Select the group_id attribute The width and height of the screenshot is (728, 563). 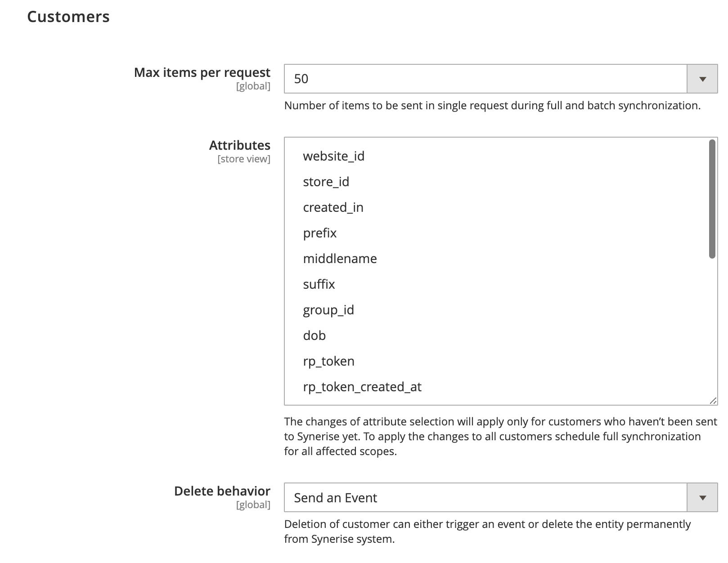point(328,310)
